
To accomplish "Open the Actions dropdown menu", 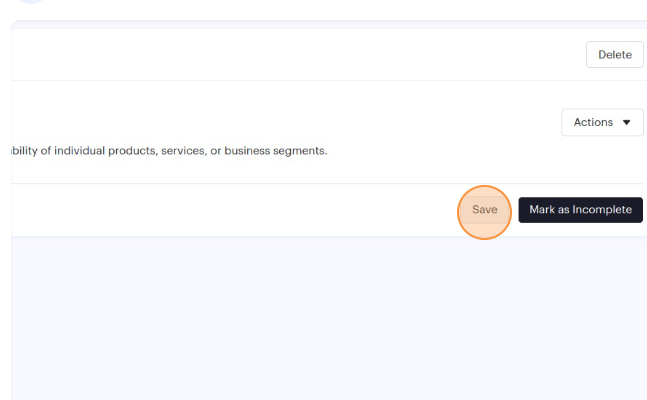I will 602,122.
